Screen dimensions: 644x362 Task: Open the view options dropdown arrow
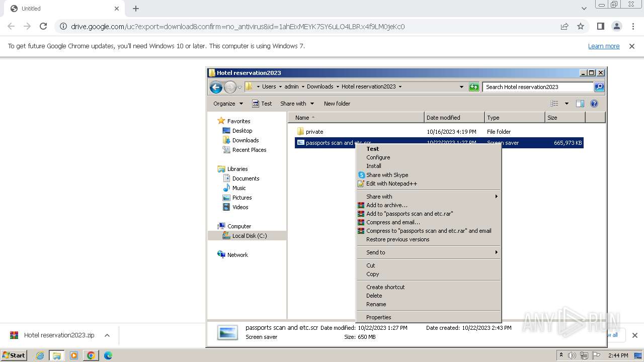(567, 104)
